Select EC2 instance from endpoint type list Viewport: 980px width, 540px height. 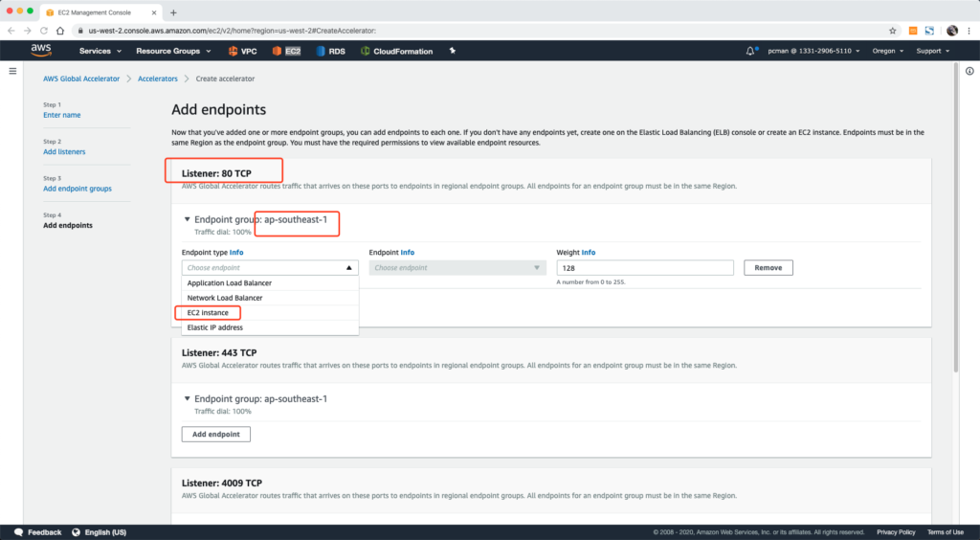click(208, 313)
